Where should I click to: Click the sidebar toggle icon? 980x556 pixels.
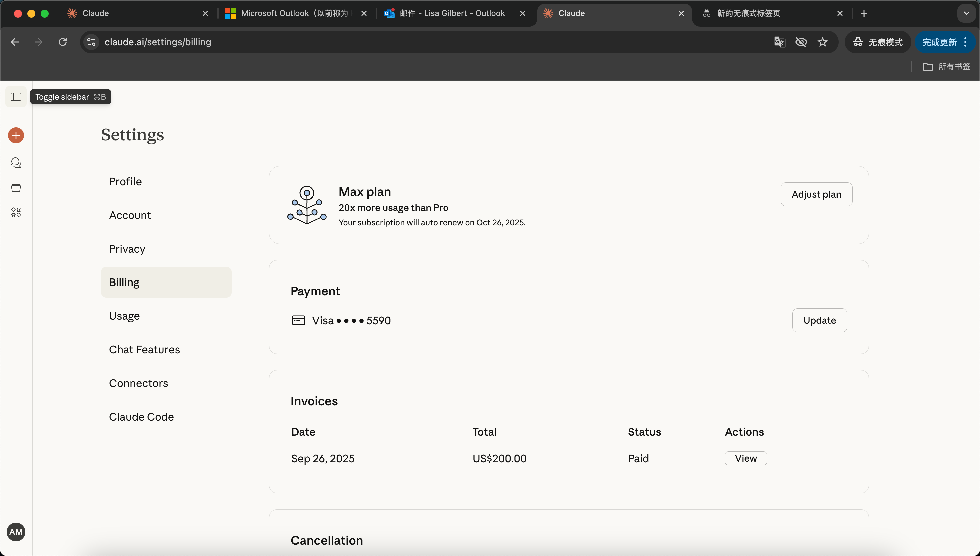pos(16,97)
